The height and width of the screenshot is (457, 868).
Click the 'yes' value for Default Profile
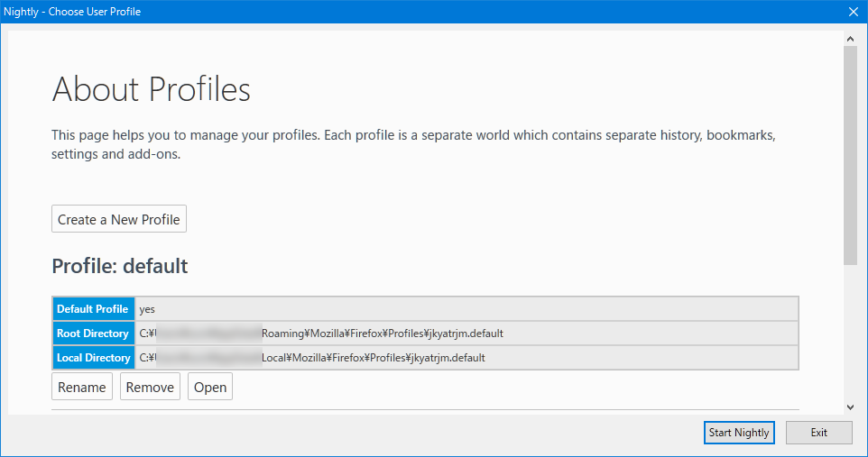(148, 309)
